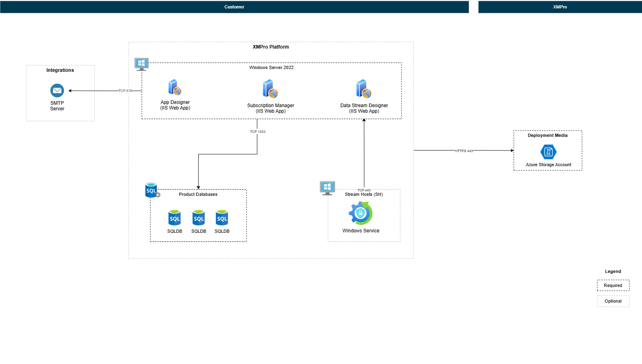Click the HTTPS 443 connection label
This screenshot has height=364, width=642.
(x=464, y=151)
